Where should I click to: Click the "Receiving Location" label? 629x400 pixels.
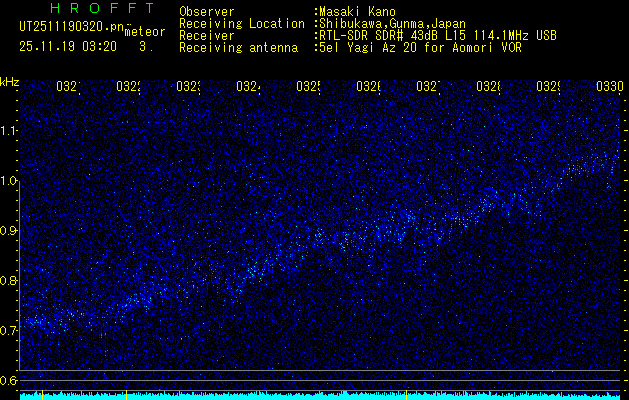[242, 24]
